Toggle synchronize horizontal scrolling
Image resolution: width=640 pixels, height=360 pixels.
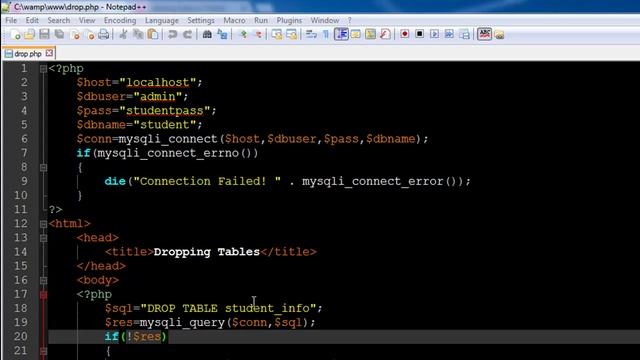pyautogui.click(x=292, y=34)
